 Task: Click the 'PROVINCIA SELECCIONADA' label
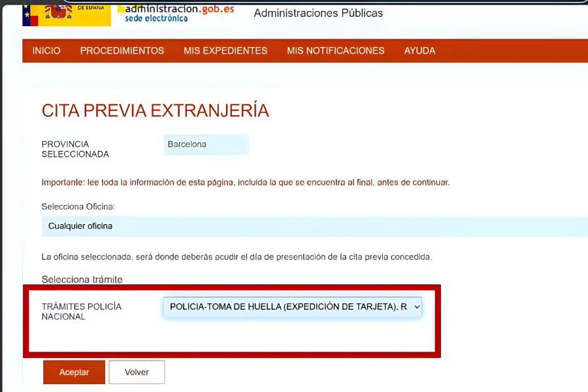click(x=75, y=149)
